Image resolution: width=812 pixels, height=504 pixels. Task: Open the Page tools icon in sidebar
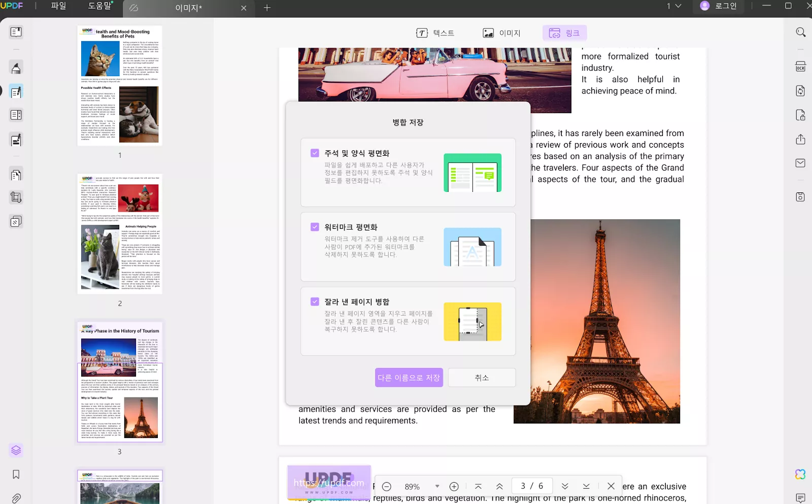16,175
